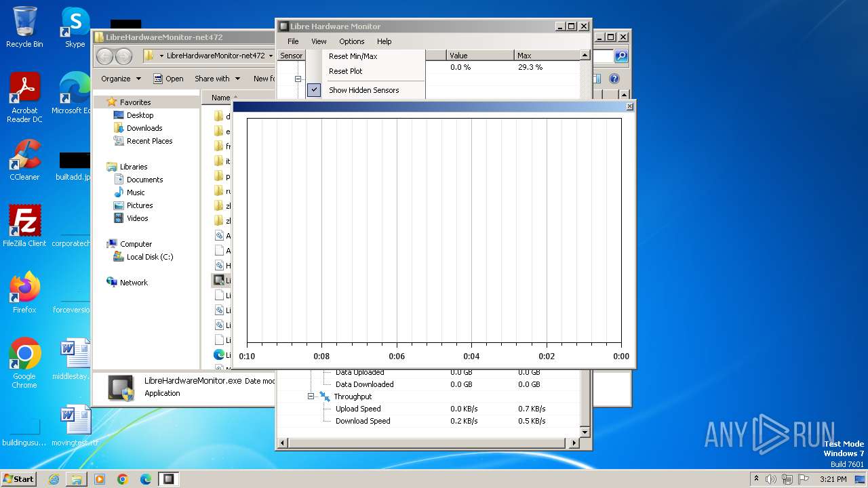
Task: Click the Value column header
Action: pyautogui.click(x=480, y=56)
